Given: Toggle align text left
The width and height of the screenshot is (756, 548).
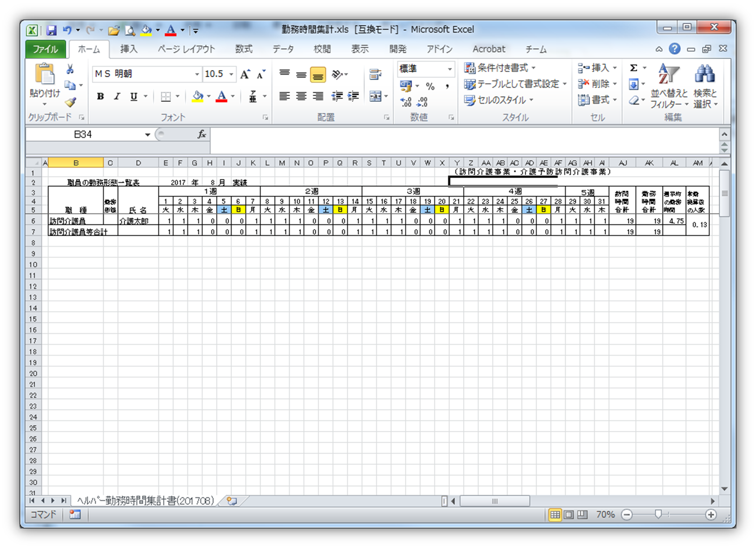Looking at the screenshot, I should click(x=285, y=96).
